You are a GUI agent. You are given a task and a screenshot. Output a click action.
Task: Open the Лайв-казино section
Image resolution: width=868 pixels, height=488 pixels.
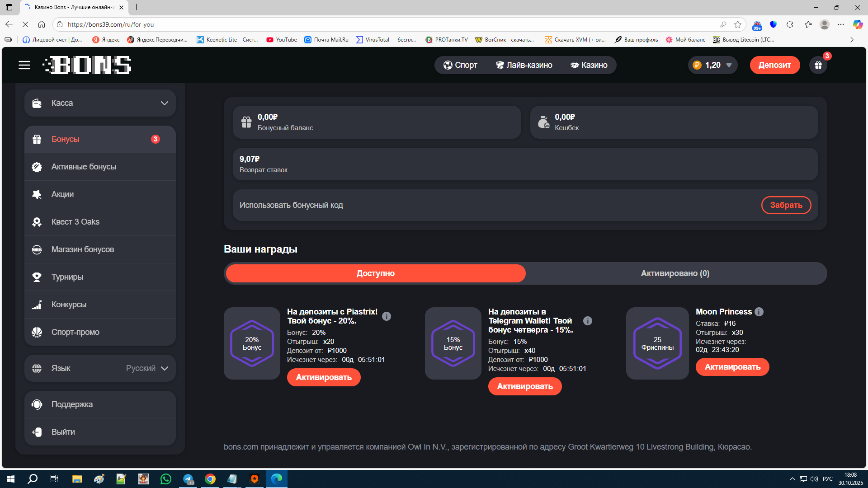pyautogui.click(x=524, y=65)
